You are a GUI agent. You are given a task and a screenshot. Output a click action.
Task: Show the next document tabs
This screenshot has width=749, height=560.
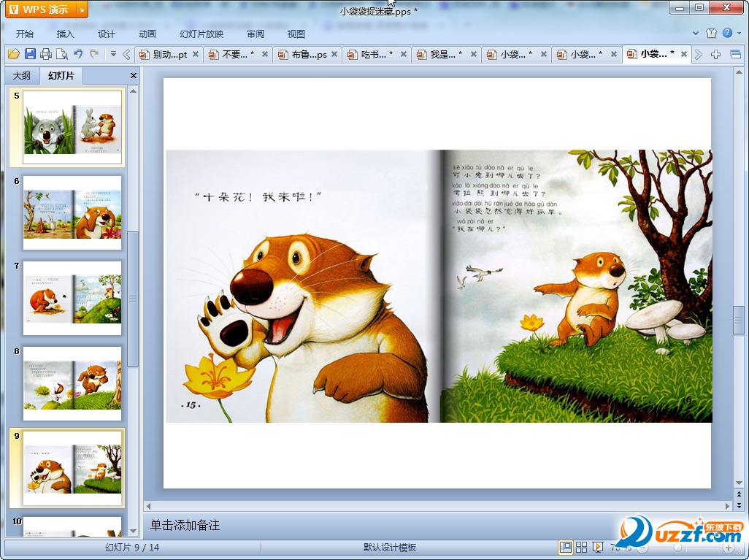(699, 54)
